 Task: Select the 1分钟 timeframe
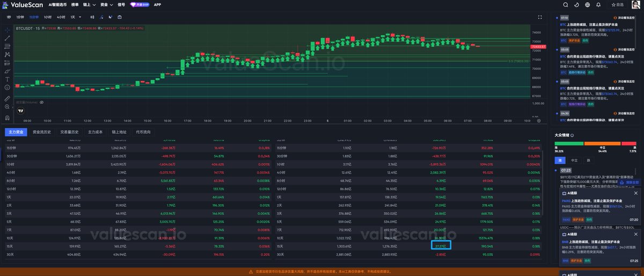tap(20, 17)
